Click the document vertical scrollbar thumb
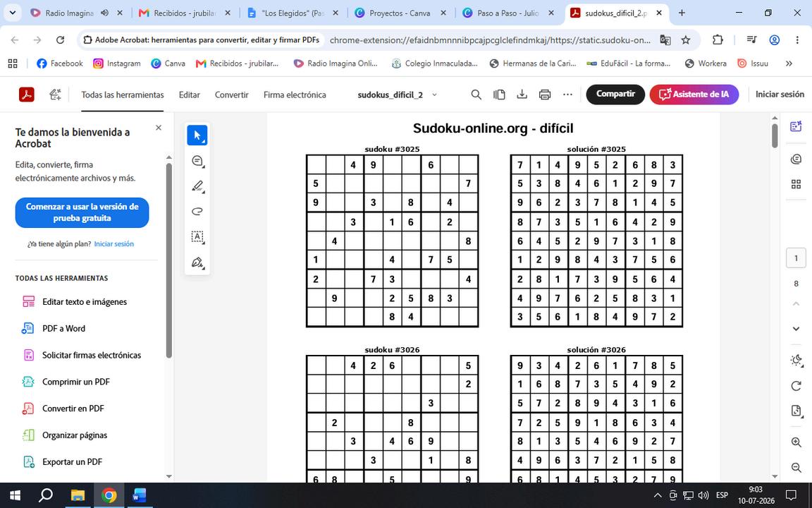 coord(775,135)
